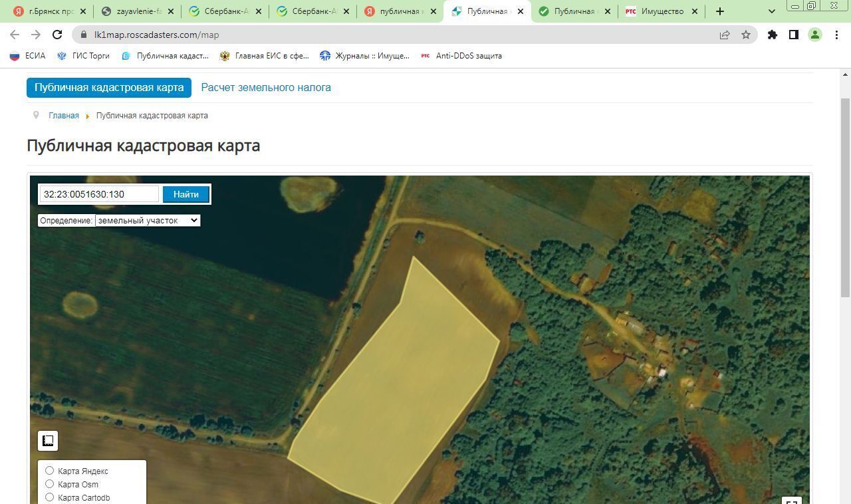851x504 pixels.
Task: Click the cadastral number input field
Action: click(99, 194)
